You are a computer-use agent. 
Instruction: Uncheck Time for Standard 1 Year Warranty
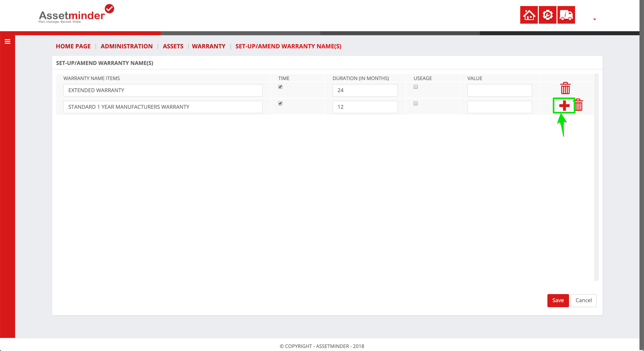(x=280, y=103)
